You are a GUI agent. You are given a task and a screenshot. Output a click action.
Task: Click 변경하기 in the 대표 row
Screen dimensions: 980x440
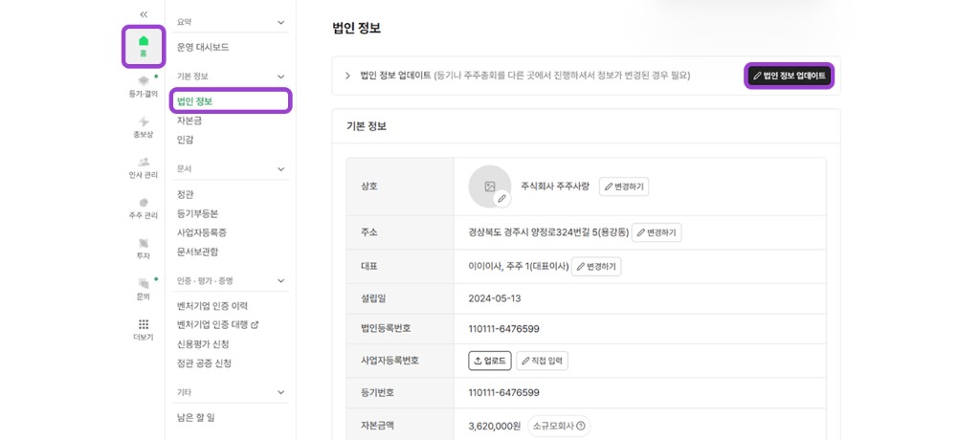[x=596, y=266]
